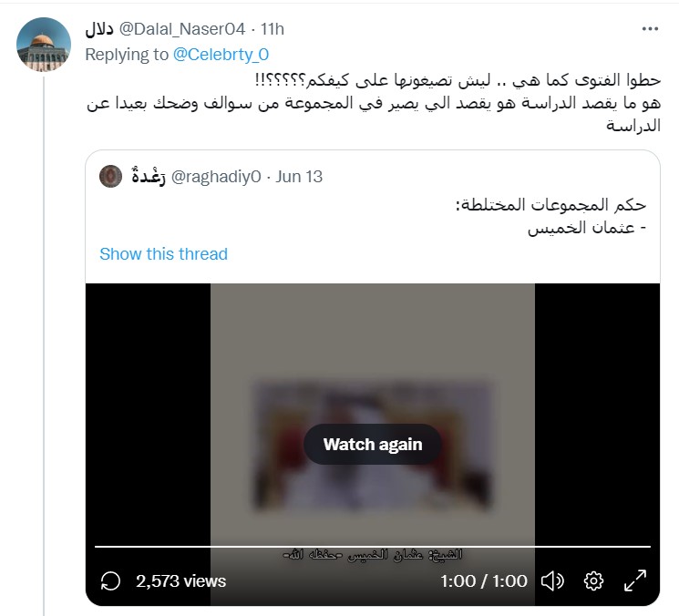Click the Watch again button
The width and height of the screenshot is (679, 616).
[x=373, y=444]
